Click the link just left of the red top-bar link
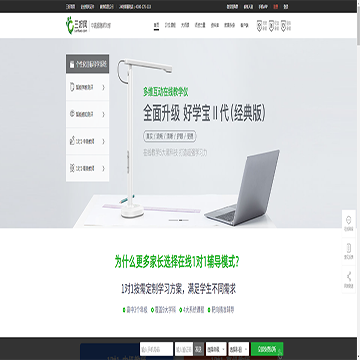 264,7
